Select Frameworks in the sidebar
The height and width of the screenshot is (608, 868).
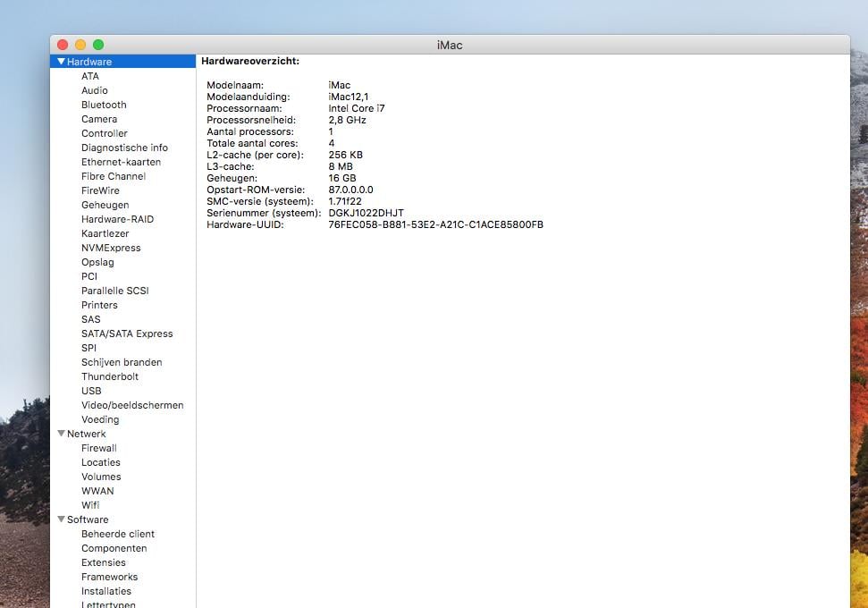click(x=110, y=577)
